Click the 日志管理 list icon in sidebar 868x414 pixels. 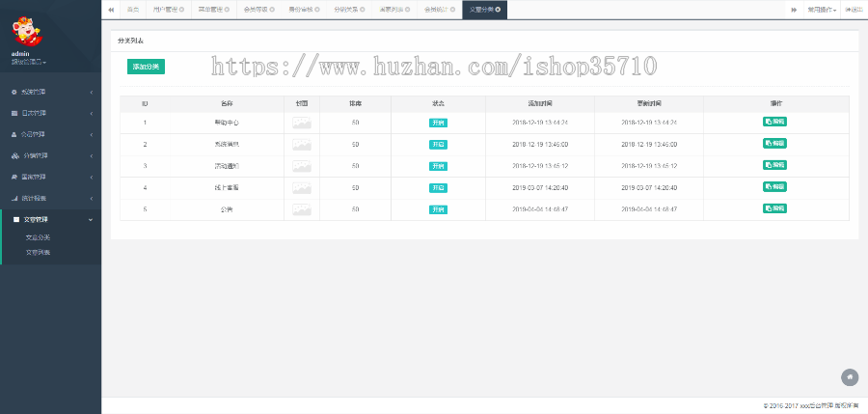tap(14, 113)
